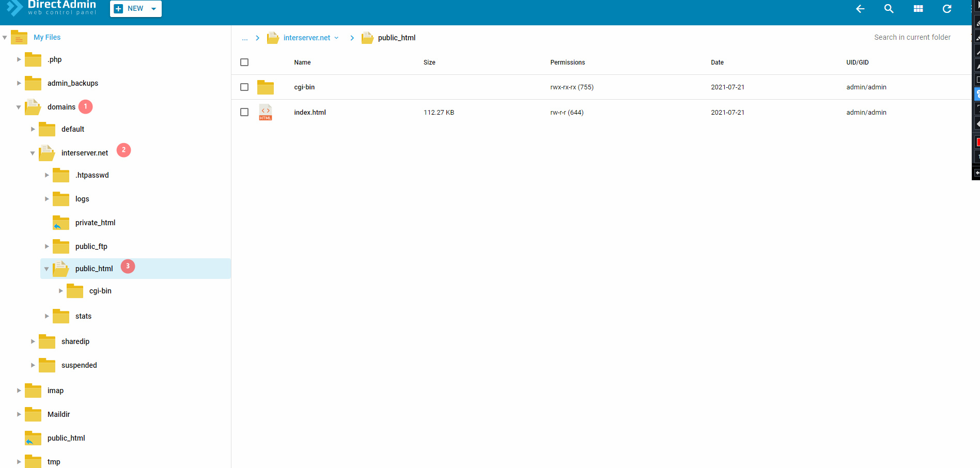Open the NEW button dropdown
The image size is (980, 468).
tap(154, 9)
